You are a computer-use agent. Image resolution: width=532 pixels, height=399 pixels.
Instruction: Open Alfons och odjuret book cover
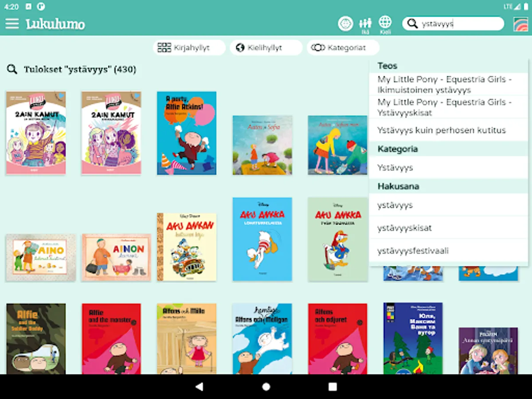pos(338,339)
